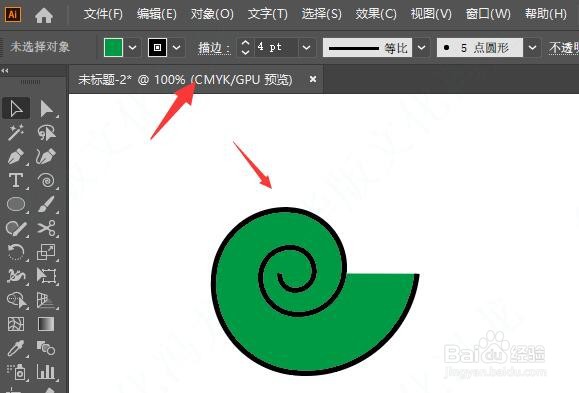The image size is (579, 393).
Task: Go to the Home screen icon
Action: click(x=44, y=15)
